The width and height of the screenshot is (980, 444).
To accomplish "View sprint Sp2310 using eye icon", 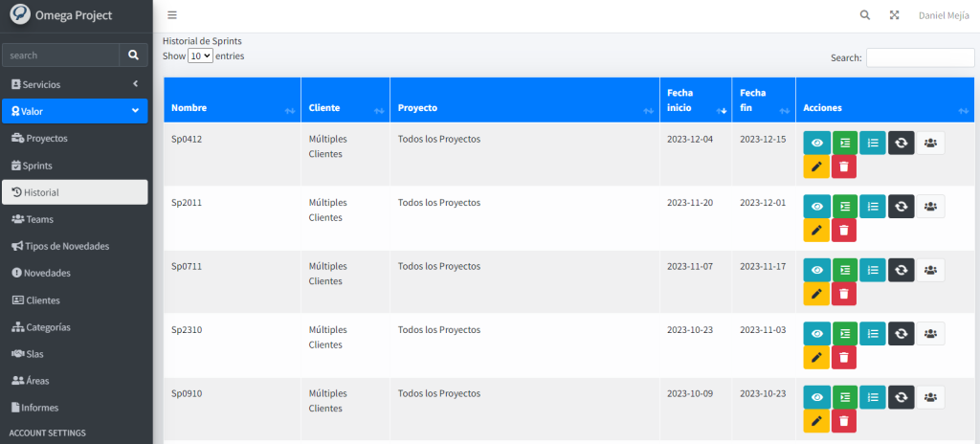I will pos(816,333).
